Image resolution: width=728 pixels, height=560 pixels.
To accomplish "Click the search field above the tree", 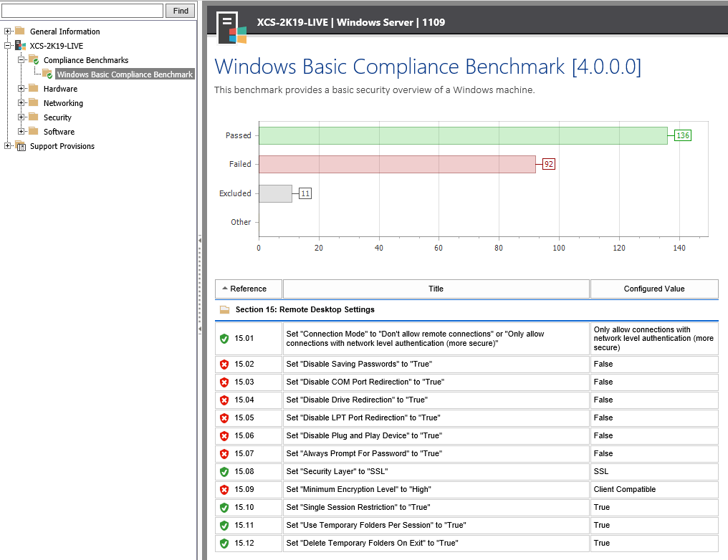I will point(82,11).
